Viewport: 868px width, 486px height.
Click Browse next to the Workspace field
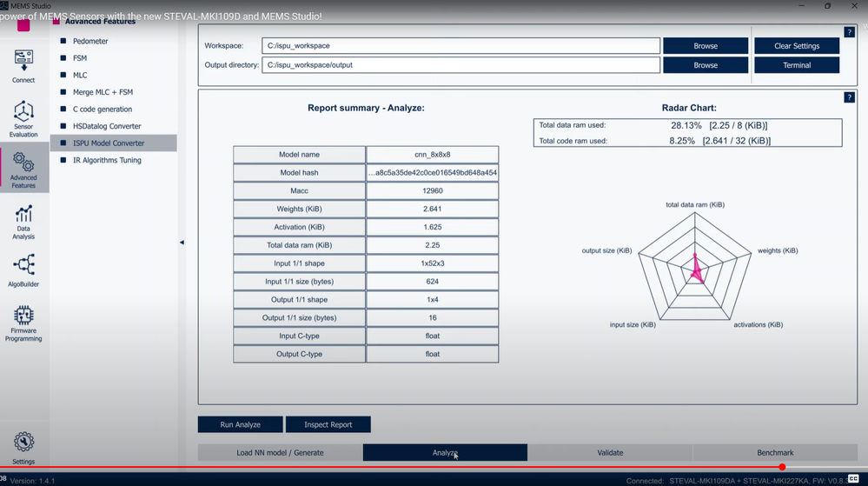pos(706,46)
